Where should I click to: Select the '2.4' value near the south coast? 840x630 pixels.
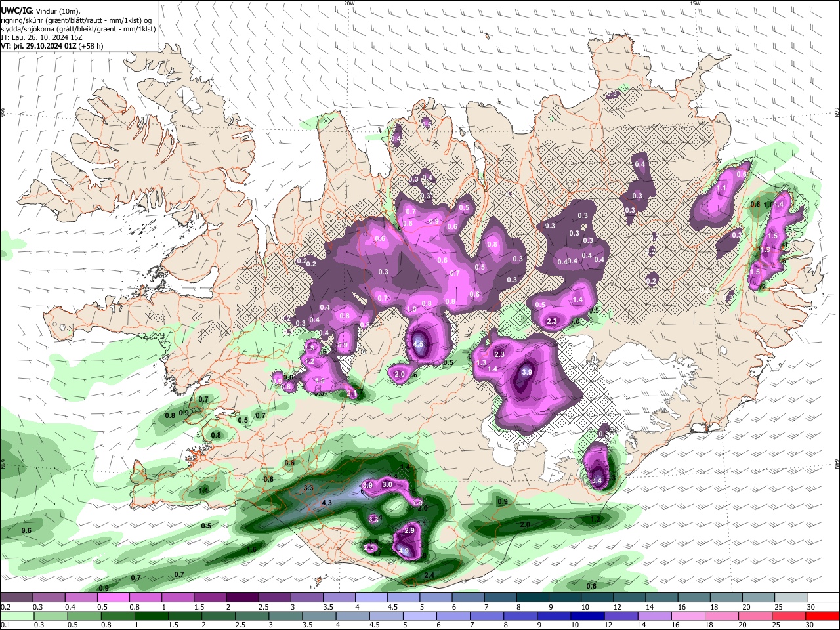[x=429, y=575]
